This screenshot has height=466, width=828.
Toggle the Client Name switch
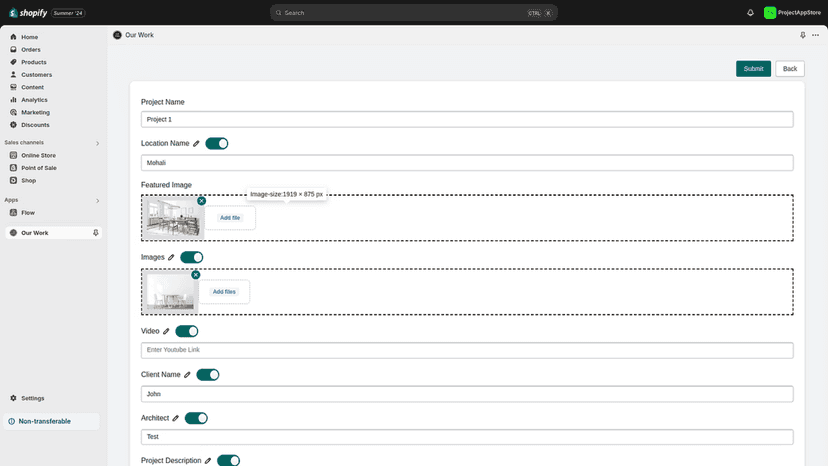[208, 375]
